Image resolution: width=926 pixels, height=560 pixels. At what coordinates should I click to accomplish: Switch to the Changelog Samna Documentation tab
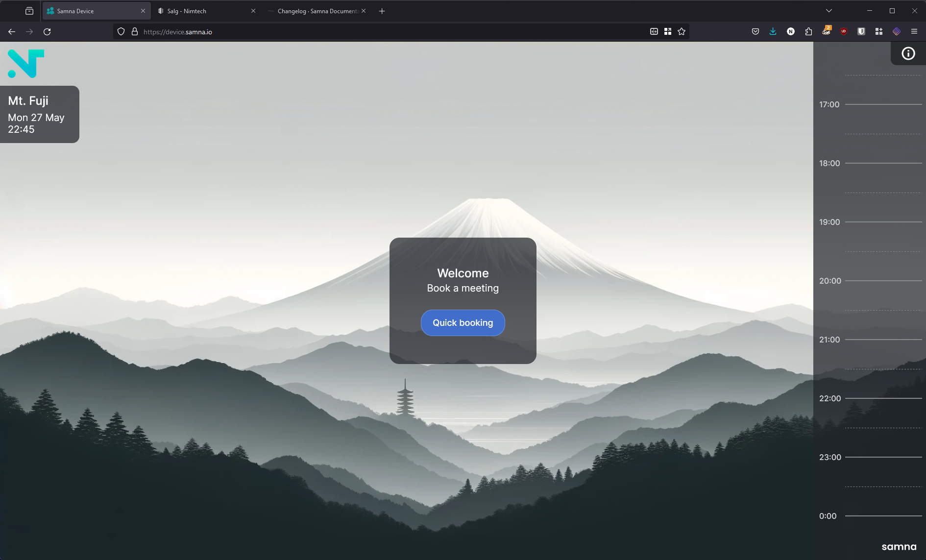pyautogui.click(x=317, y=11)
